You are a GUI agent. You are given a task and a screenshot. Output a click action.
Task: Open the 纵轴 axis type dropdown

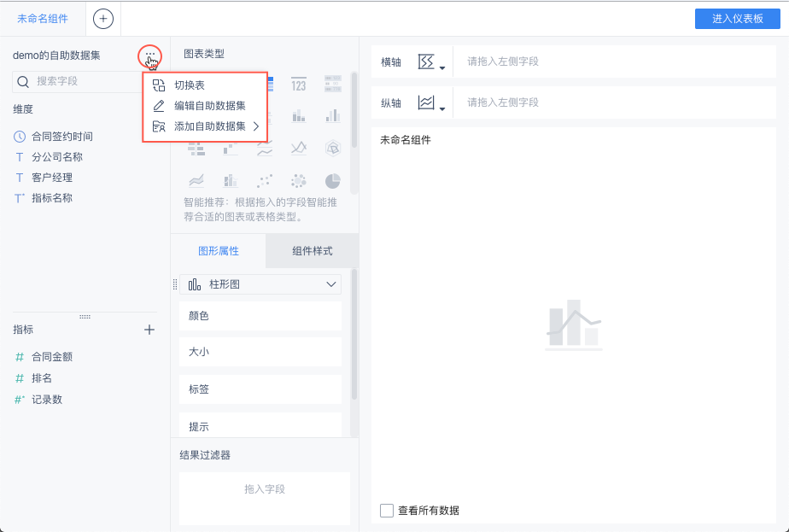(x=432, y=103)
